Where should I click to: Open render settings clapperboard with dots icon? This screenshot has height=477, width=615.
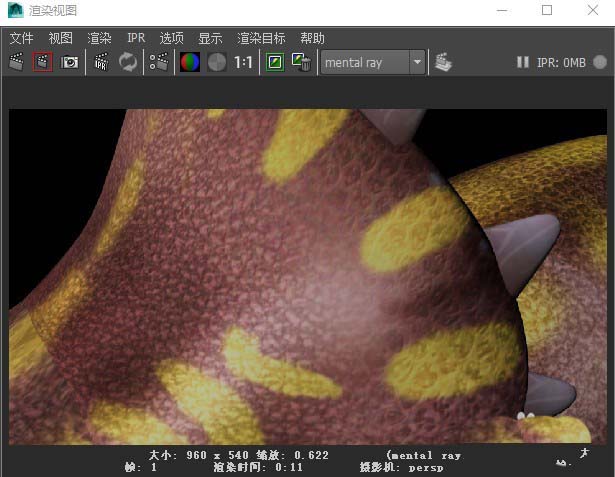pos(159,62)
